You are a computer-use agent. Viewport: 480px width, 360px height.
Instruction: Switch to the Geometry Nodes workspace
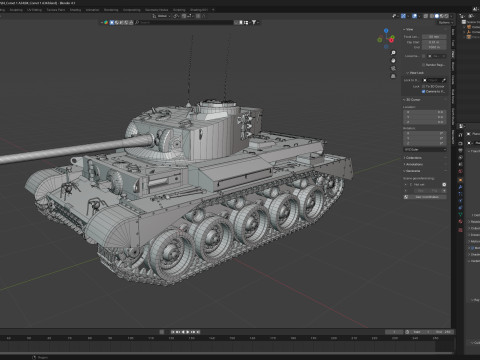coord(156,10)
